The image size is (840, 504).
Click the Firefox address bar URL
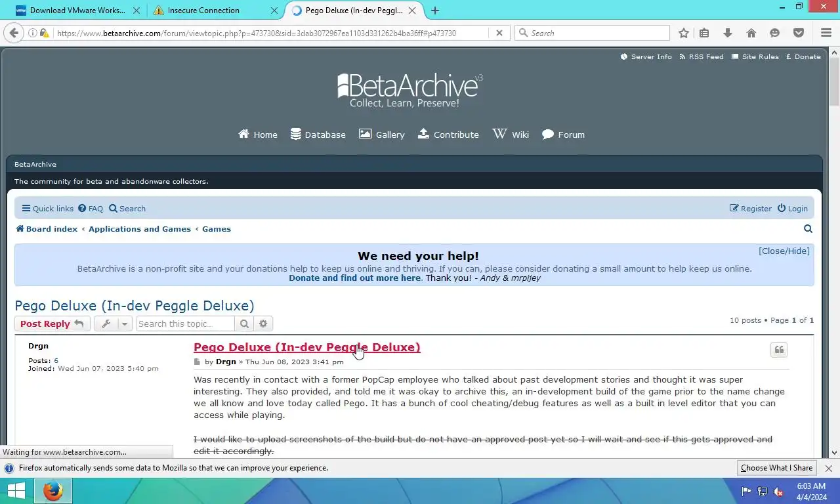(257, 33)
